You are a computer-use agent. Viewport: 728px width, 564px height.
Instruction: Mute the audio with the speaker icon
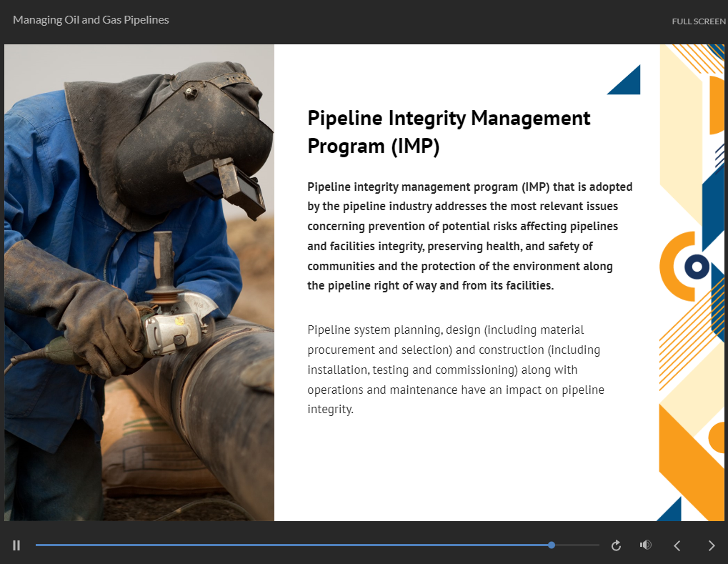[646, 545]
